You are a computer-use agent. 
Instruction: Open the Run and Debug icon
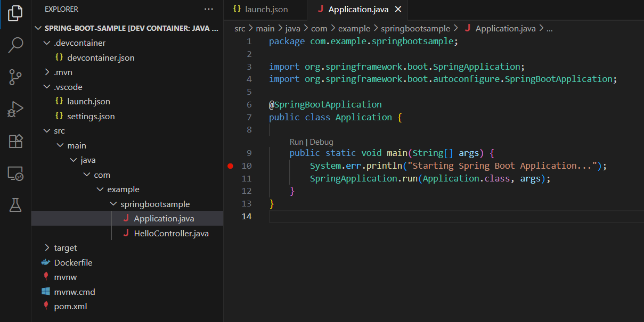(x=15, y=109)
